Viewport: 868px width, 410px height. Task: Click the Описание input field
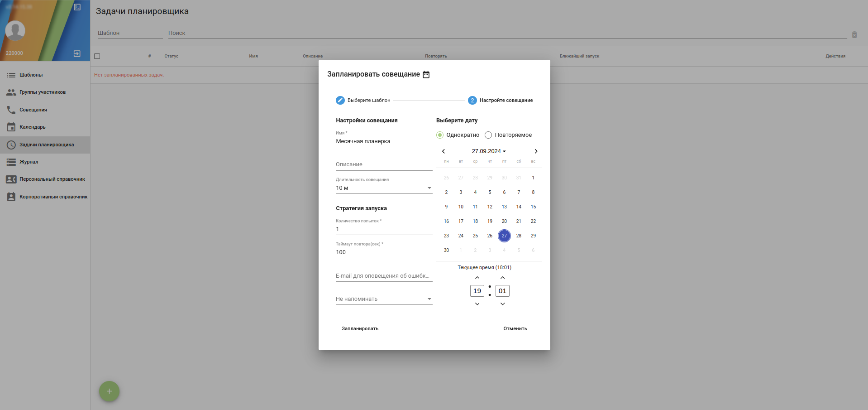coord(384,164)
